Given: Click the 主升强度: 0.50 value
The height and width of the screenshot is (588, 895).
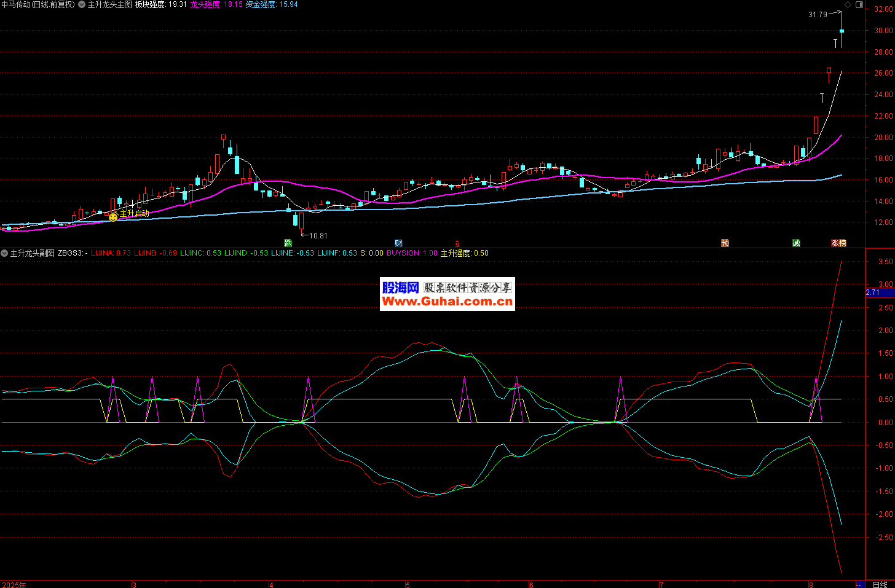Looking at the screenshot, I should [464, 253].
